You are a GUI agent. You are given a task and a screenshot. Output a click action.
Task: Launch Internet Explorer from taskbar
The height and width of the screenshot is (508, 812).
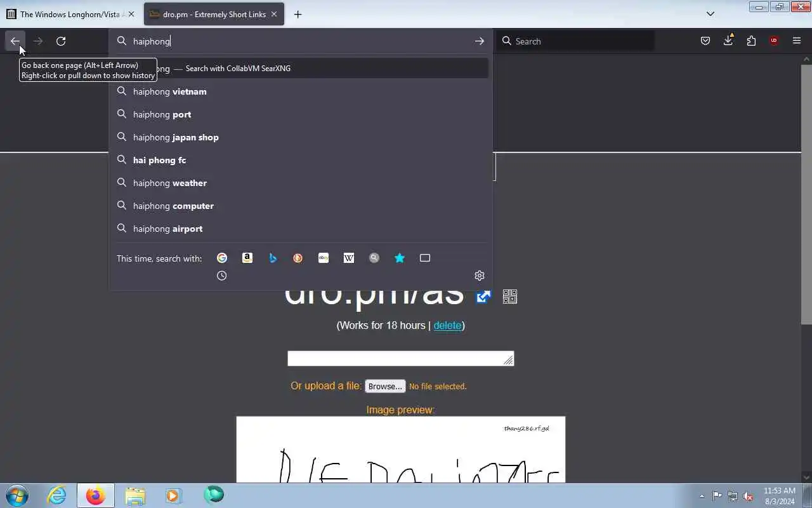(x=57, y=495)
